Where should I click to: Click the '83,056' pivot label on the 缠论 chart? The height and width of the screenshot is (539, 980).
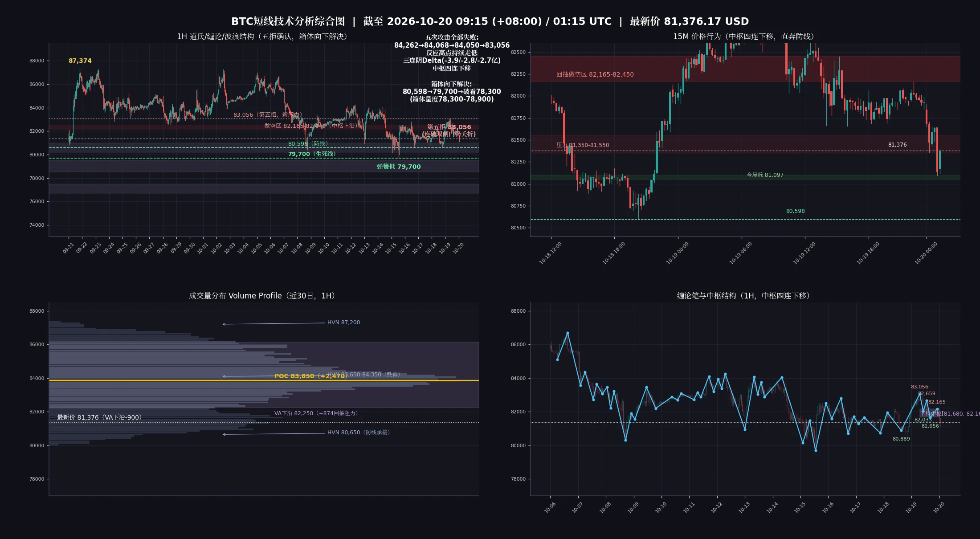(x=919, y=387)
